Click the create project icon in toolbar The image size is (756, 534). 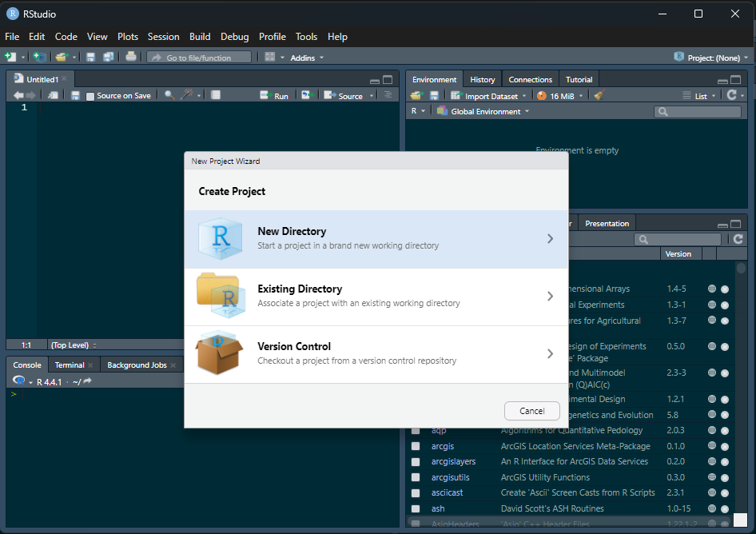pyautogui.click(x=38, y=58)
